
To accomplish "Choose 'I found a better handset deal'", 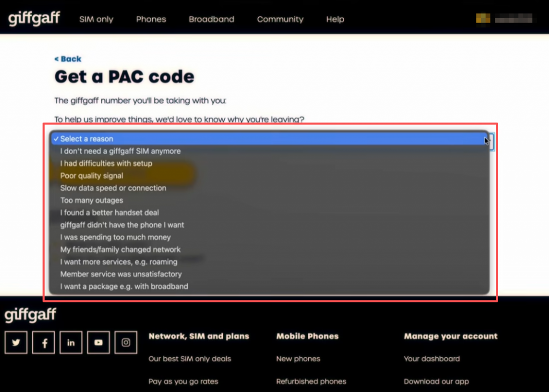I will [269, 212].
